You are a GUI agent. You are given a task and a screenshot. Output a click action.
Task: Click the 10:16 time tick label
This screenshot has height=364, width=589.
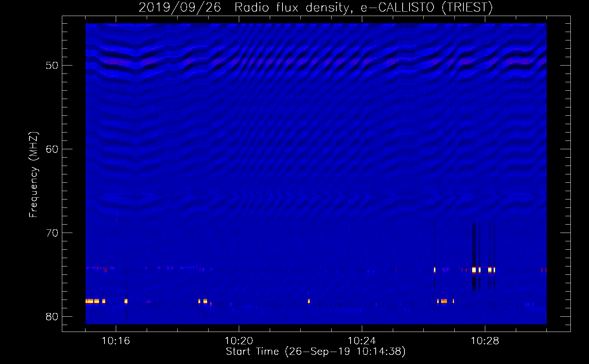[116, 341]
